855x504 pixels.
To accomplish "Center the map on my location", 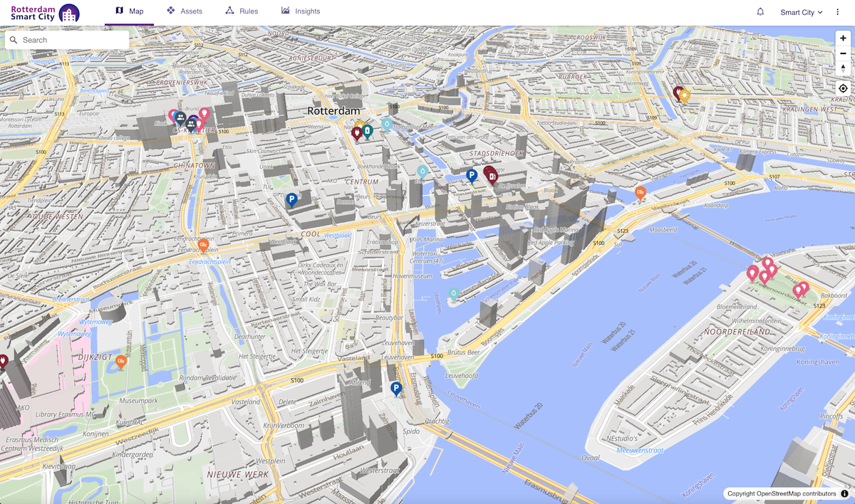I will 843,88.
